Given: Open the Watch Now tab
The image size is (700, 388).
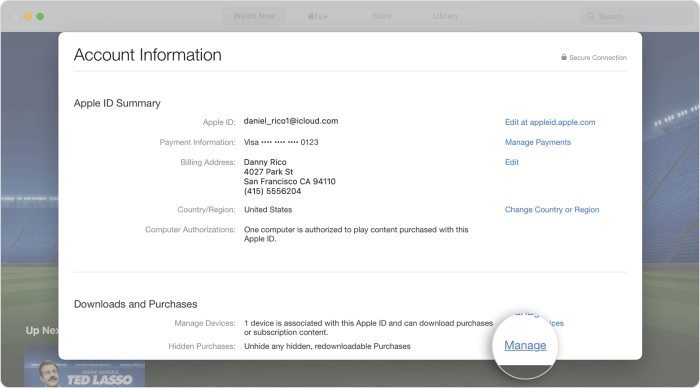Looking at the screenshot, I should (x=254, y=16).
